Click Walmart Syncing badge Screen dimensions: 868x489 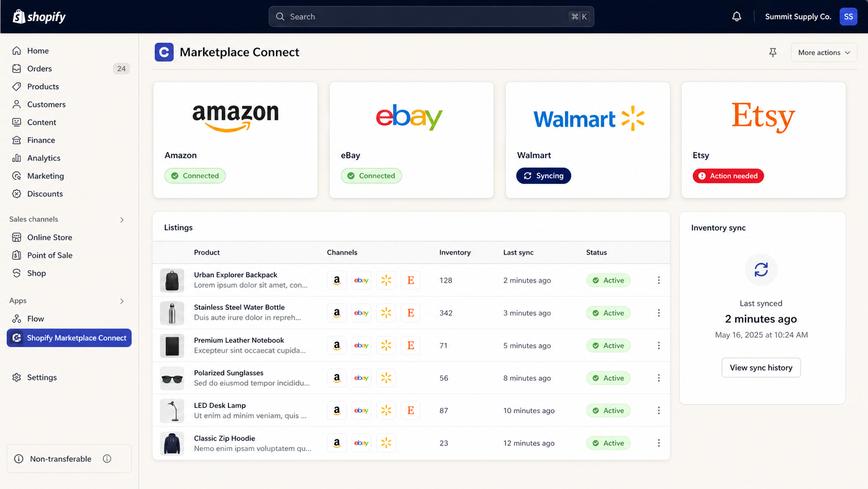coord(544,176)
